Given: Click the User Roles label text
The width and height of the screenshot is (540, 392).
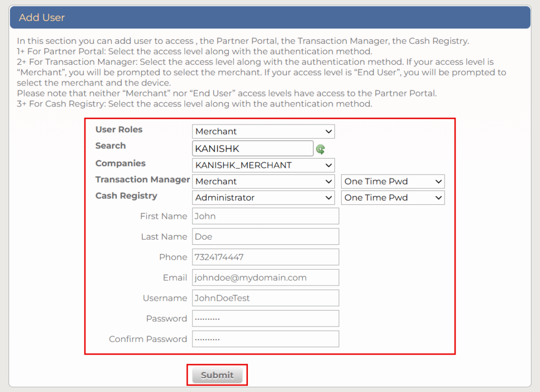Looking at the screenshot, I should click(119, 130).
